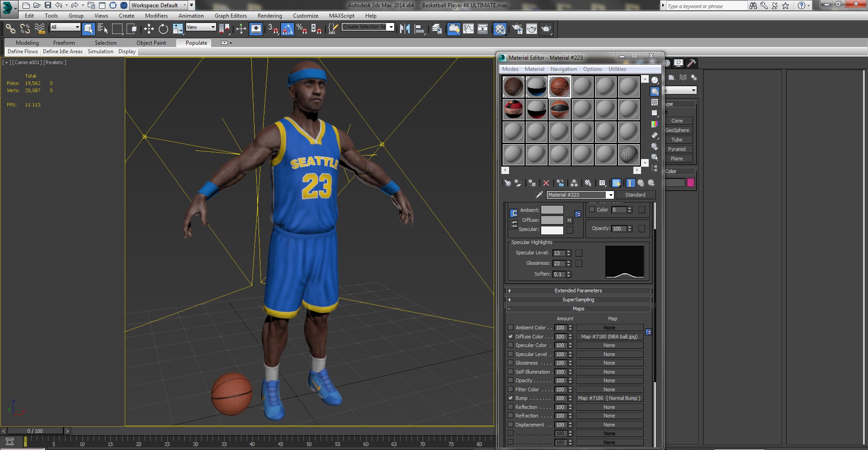Image resolution: width=868 pixels, height=450 pixels.
Task: Enable Opacity map checkbox
Action: 510,380
